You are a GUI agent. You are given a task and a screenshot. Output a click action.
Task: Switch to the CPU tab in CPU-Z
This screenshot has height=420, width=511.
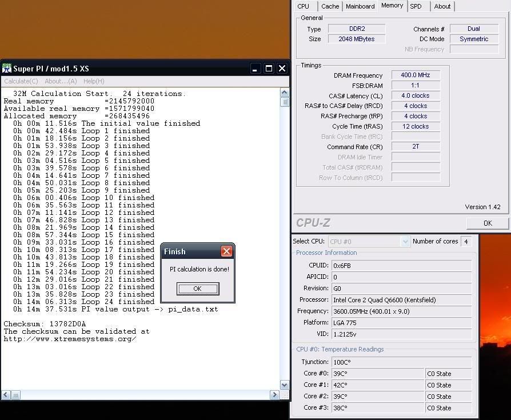pyautogui.click(x=304, y=6)
